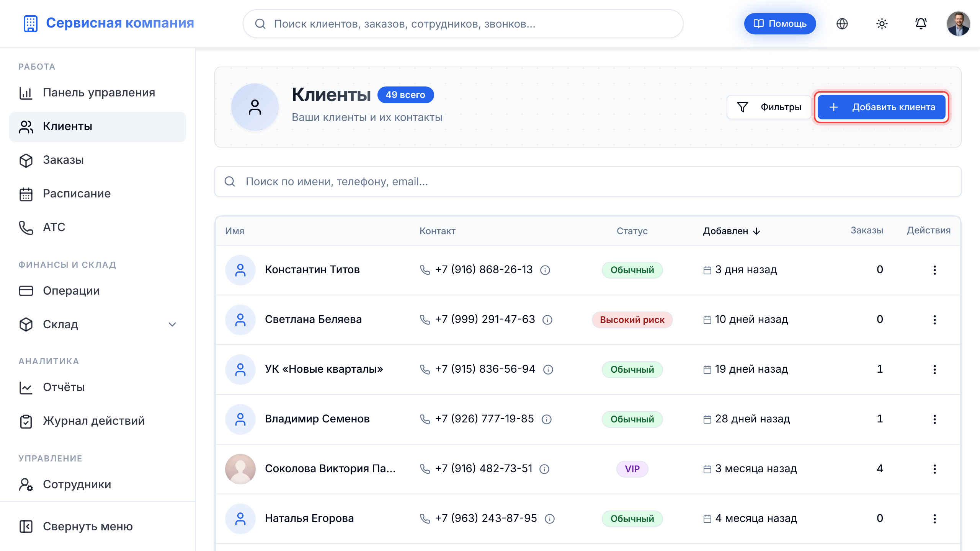Click the Сервисная компания logo link
The height and width of the screenshot is (551, 980).
pos(109,23)
